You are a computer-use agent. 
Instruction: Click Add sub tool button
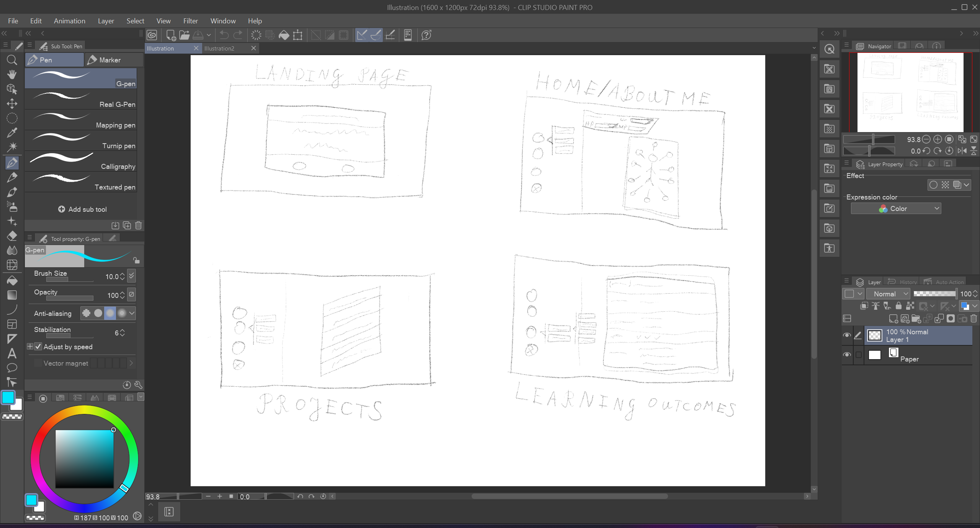click(82, 209)
